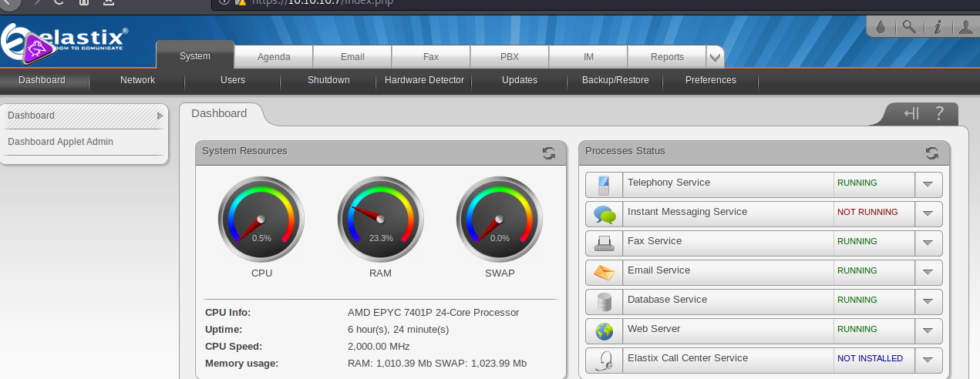Viewport: 980px width, 379px height.
Task: Click the SWAP gauge
Action: [499, 220]
